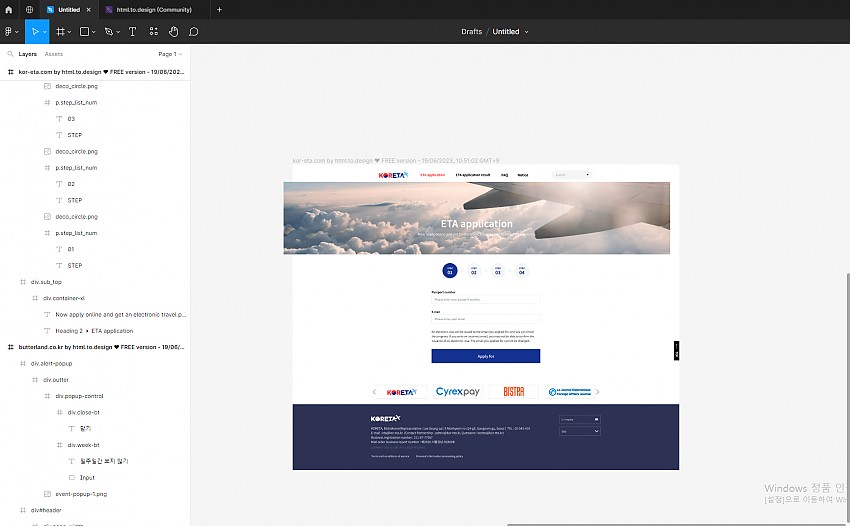Expand the Move tool options arrow
The width and height of the screenshot is (850, 526).
click(44, 31)
